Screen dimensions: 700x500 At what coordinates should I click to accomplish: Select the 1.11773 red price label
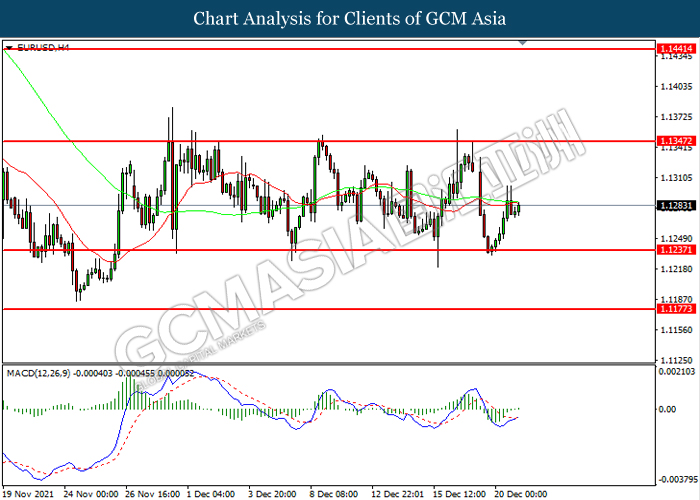coord(676,308)
